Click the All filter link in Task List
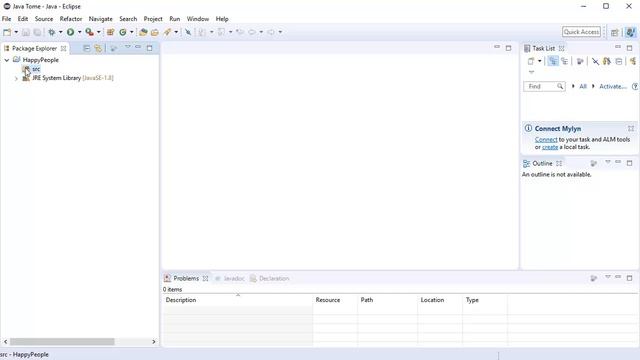Screen dimensions: 640x360 click(583, 86)
